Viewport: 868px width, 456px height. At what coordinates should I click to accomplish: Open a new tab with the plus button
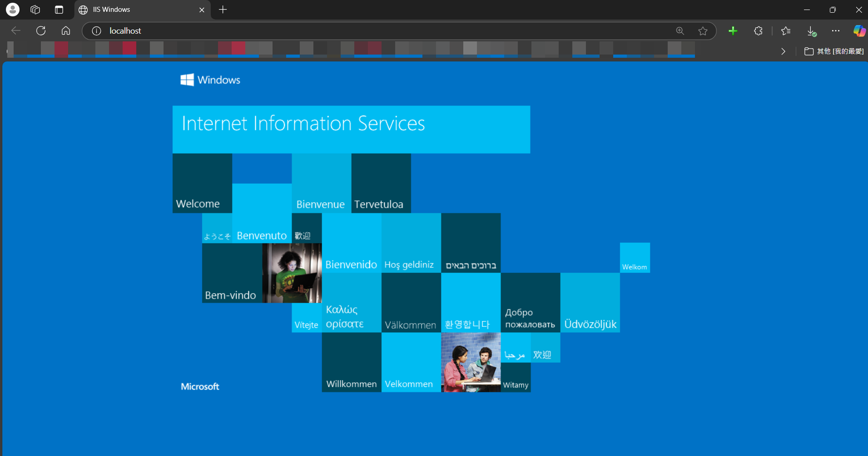(223, 10)
